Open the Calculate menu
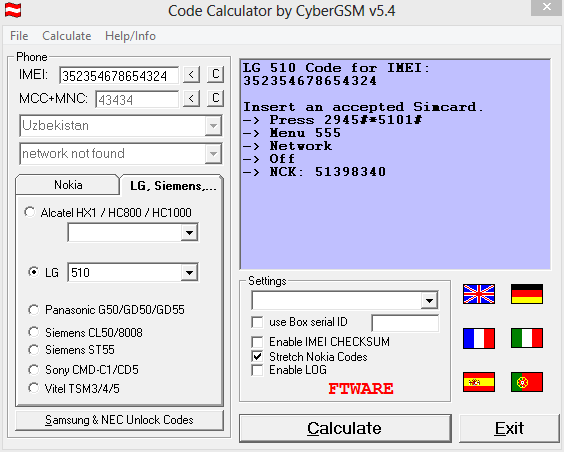 pos(67,36)
